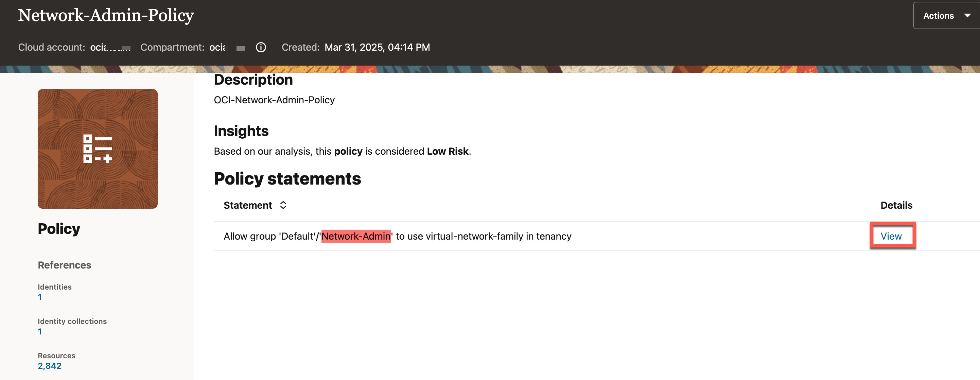Click the compartment info icon
980x380 pixels.
[261, 47]
